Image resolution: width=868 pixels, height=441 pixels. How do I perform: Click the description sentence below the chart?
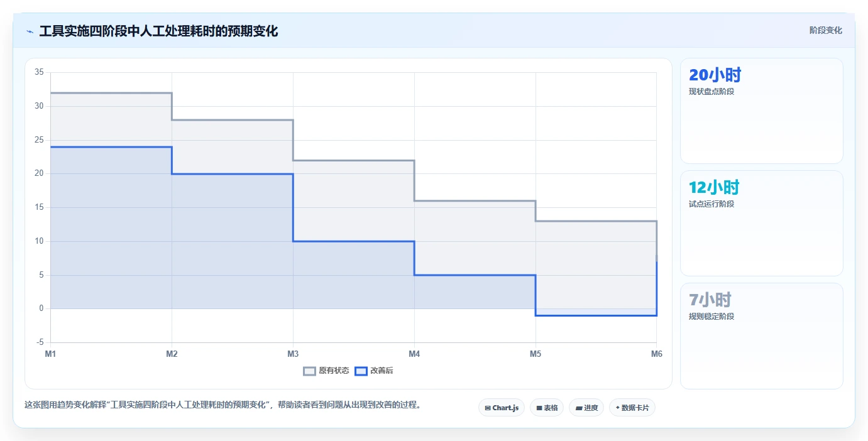point(222,405)
